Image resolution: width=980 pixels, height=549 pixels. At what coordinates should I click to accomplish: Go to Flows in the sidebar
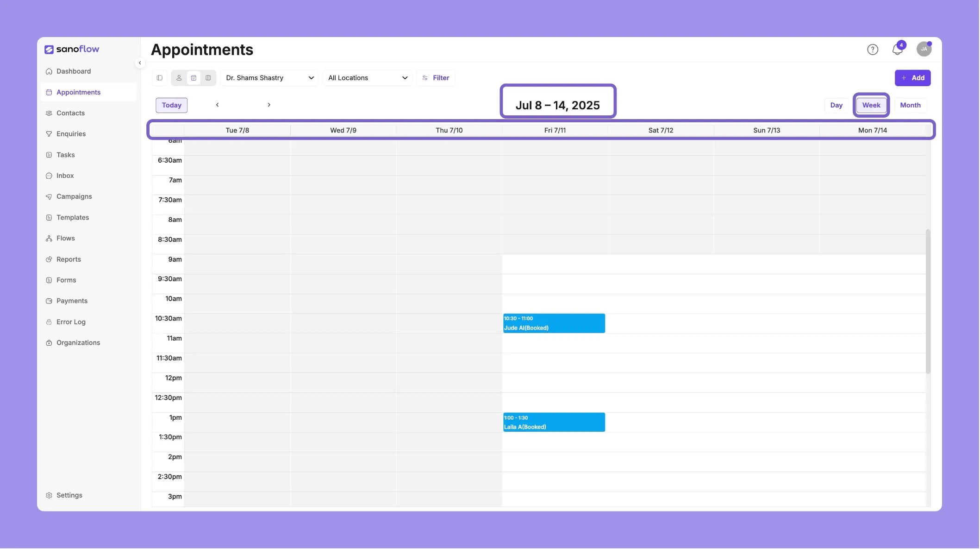(65, 238)
